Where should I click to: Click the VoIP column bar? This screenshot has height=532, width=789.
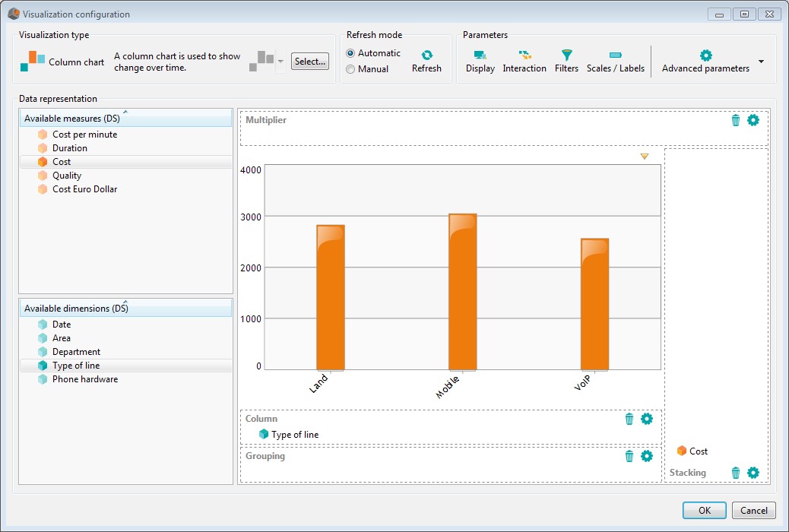point(594,305)
